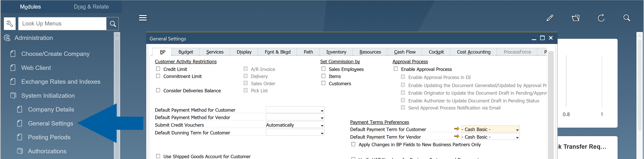Switch to the Inventory tab

pyautogui.click(x=336, y=52)
